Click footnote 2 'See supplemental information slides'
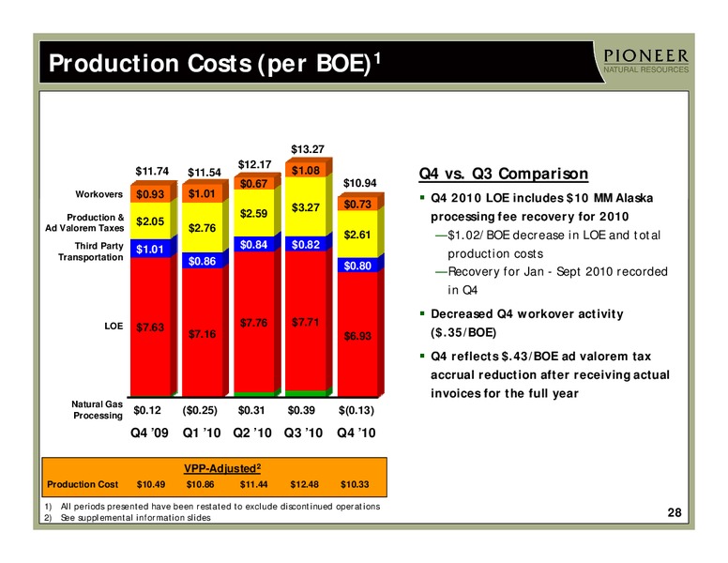This screenshot has width=728, height=563. click(128, 517)
